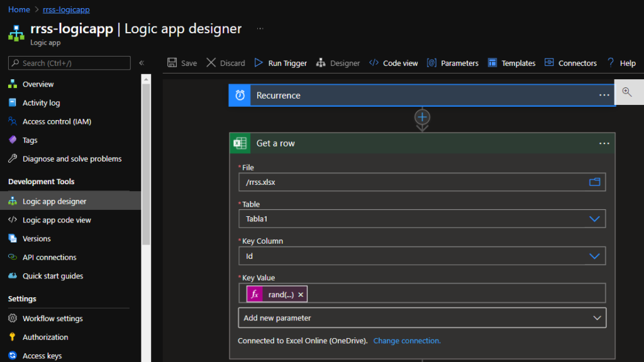The image size is (644, 362).
Task: Browse files with the folder picker icon
Action: pos(595,182)
